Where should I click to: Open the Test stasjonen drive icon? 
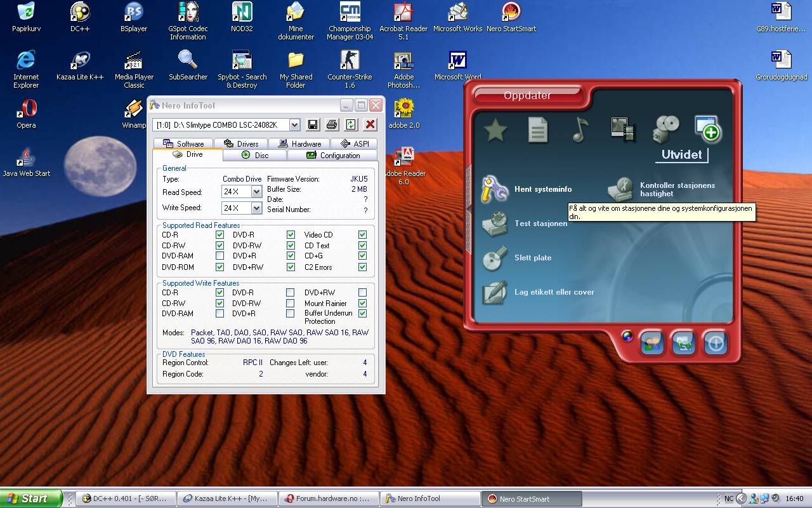494,224
